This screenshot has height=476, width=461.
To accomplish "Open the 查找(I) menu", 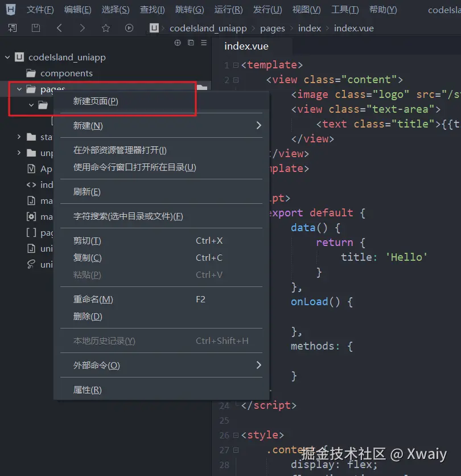I will pyautogui.click(x=153, y=10).
